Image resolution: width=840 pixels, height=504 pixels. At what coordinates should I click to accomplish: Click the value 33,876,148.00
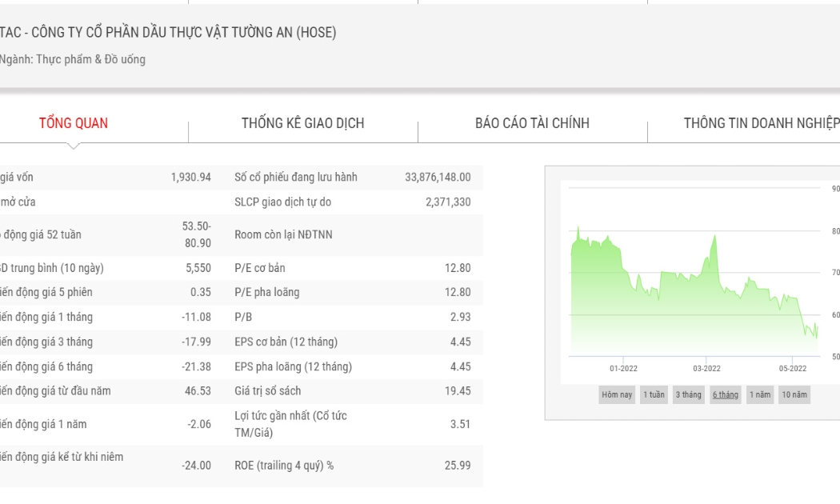click(438, 178)
